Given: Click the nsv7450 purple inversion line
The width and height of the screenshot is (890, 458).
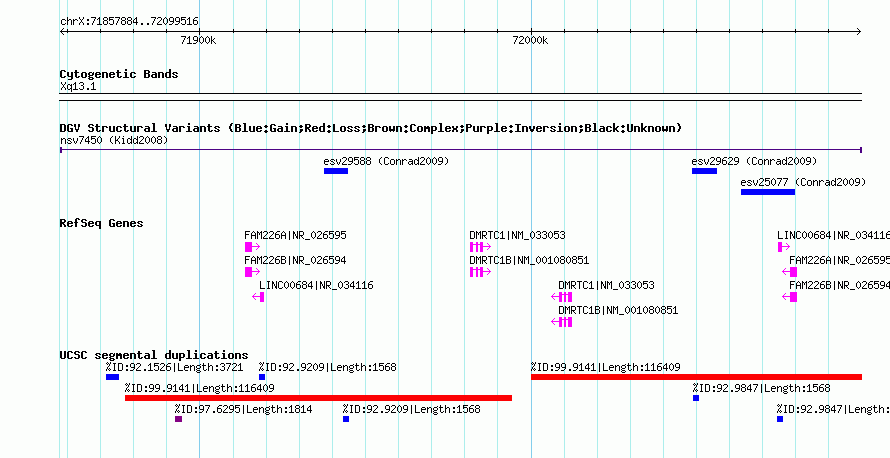Looking at the screenshot, I should pos(461,150).
